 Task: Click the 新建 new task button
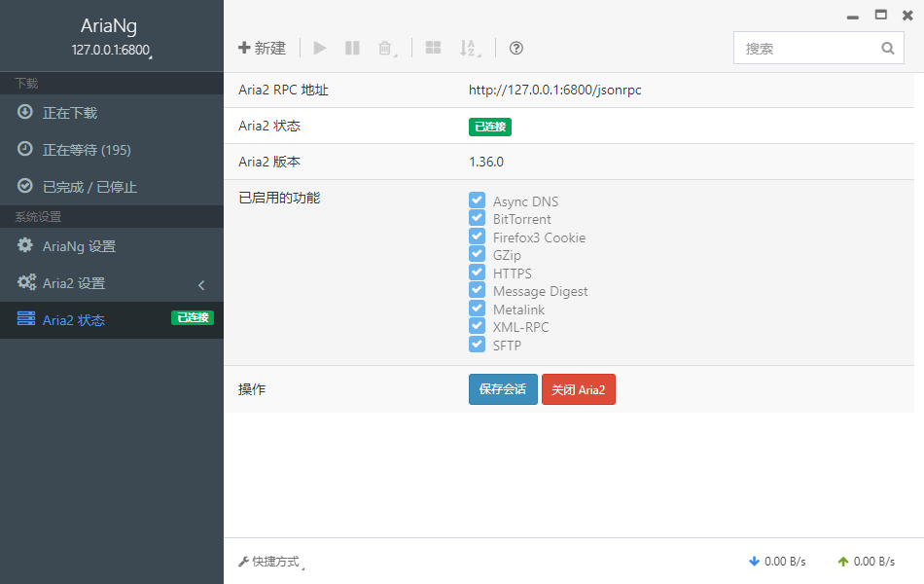point(262,48)
